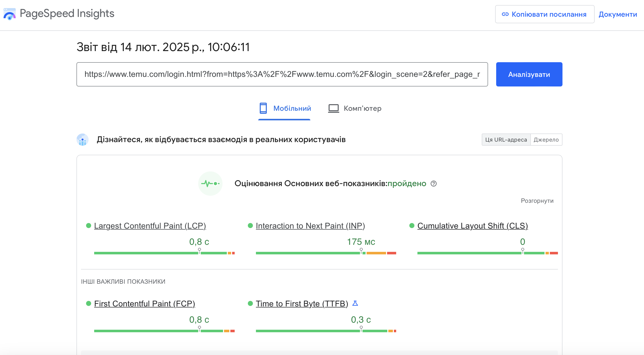Click the real-users field data icon
Viewport: 644px width, 355px height.
(x=83, y=140)
